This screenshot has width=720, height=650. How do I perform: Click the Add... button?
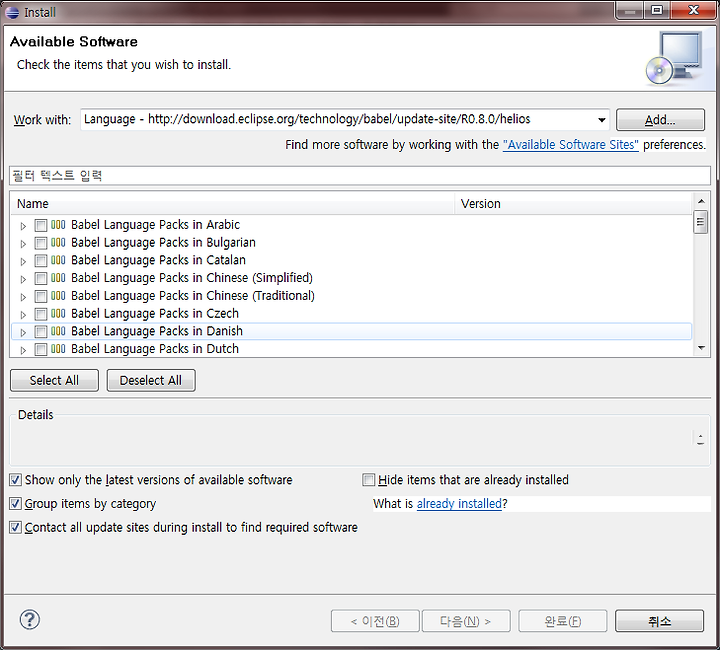click(x=660, y=120)
